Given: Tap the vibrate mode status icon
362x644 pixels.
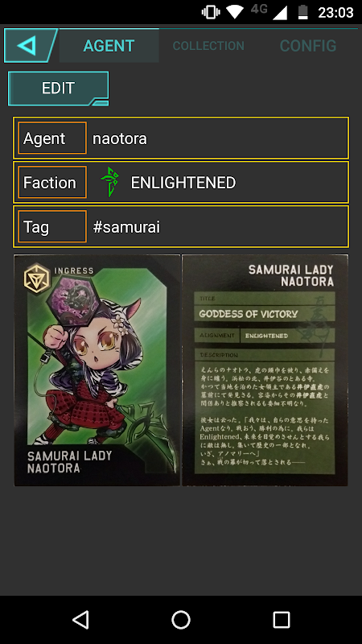Looking at the screenshot, I should point(211,12).
